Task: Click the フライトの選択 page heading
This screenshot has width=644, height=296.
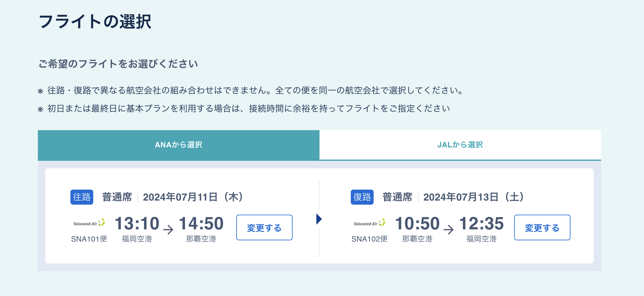Action: coord(95,22)
